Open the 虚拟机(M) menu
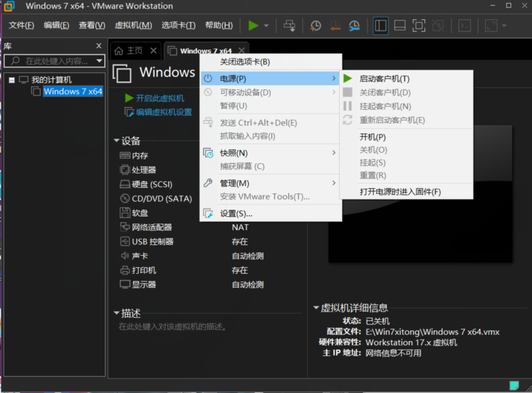The image size is (532, 393). pyautogui.click(x=133, y=25)
